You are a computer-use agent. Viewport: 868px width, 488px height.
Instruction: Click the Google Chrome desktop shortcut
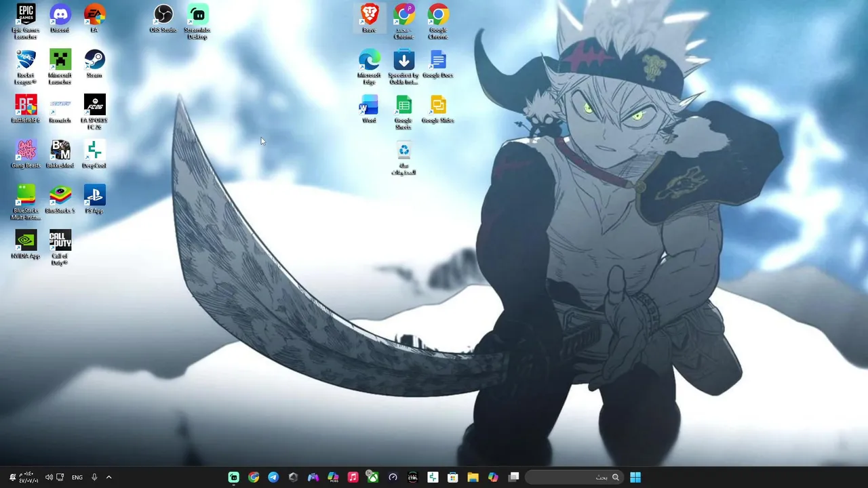pyautogui.click(x=438, y=22)
